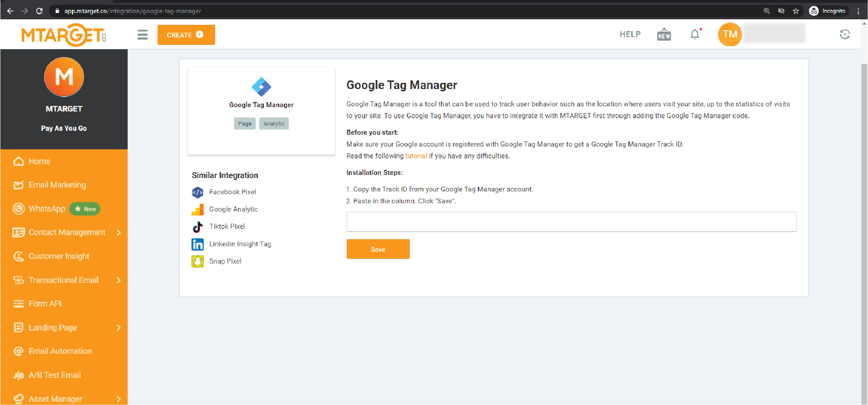The width and height of the screenshot is (868, 405).
Task: Click the Page tag label
Action: click(x=245, y=124)
